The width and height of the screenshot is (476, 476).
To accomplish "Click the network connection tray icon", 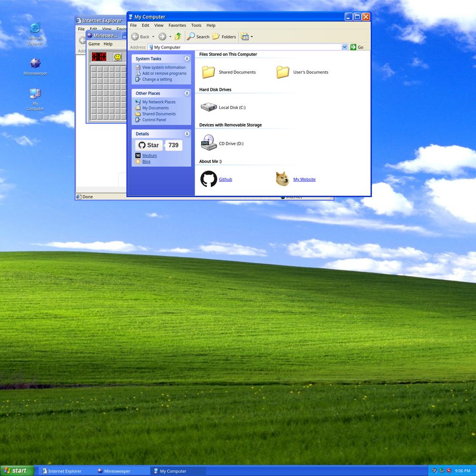I will pos(441,471).
